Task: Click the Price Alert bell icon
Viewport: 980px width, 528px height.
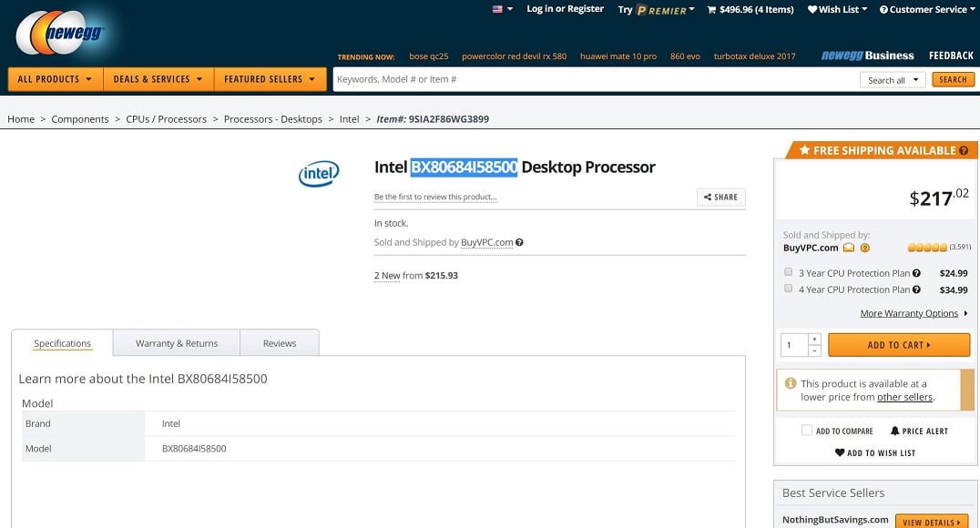Action: pyautogui.click(x=894, y=431)
